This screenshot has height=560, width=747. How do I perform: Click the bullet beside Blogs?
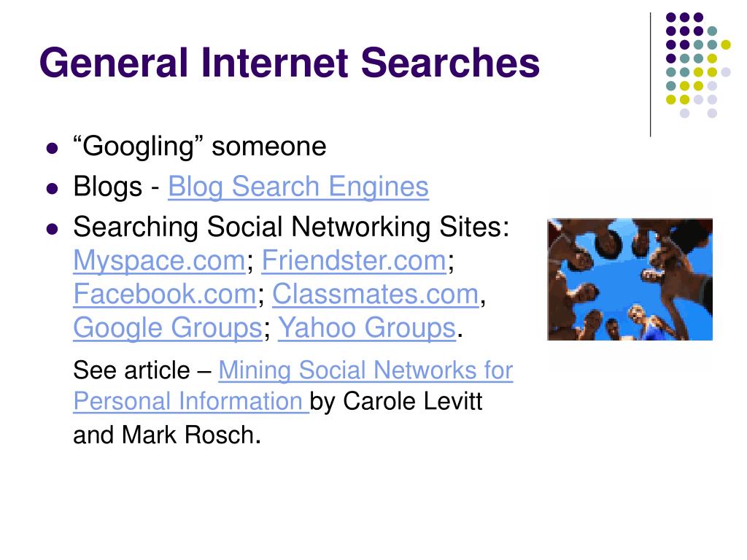[x=53, y=189]
